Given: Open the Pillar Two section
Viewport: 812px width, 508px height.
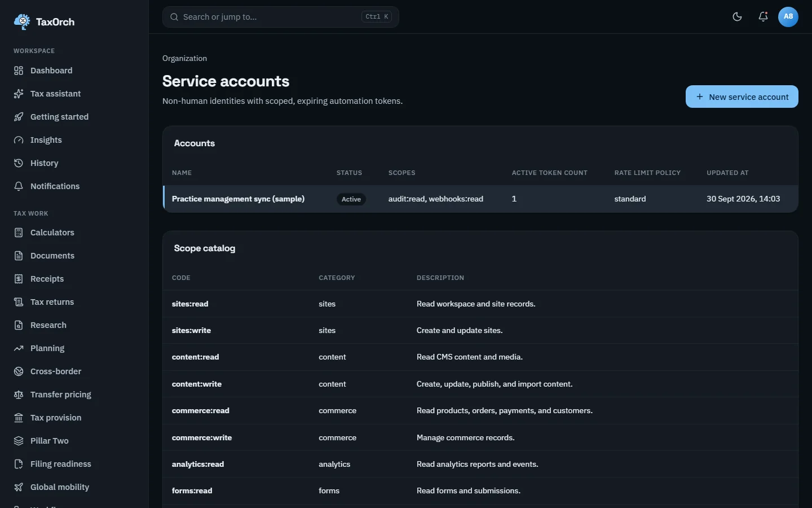Looking at the screenshot, I should [x=74, y=441].
